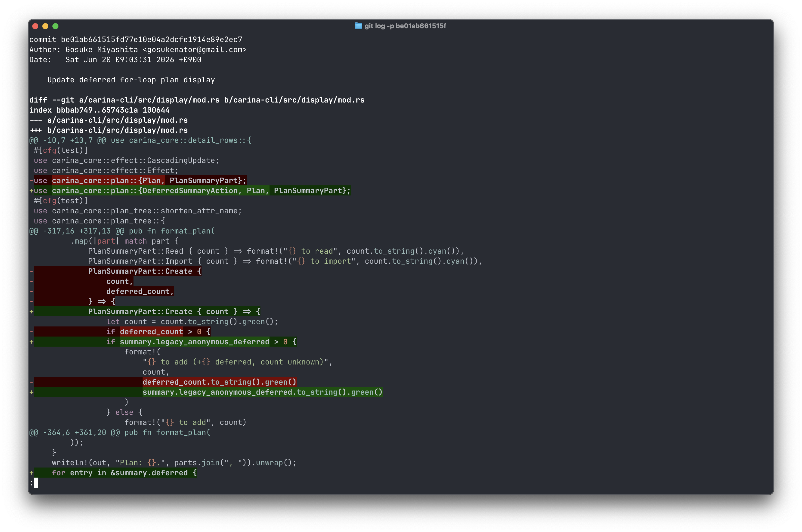Click the '+++ b/carina-cli/src/display/mod.rs' line
Screen dimensions: 802x532
tap(109, 130)
